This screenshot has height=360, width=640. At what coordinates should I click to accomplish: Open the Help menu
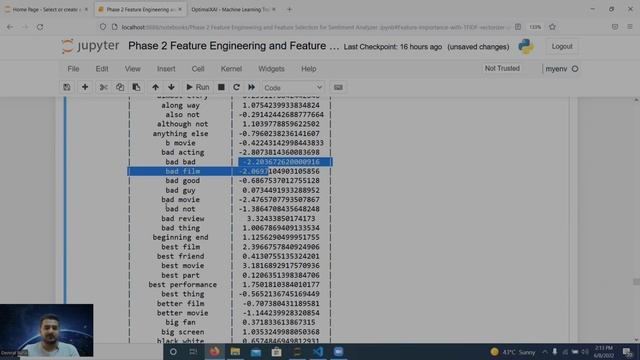309,69
